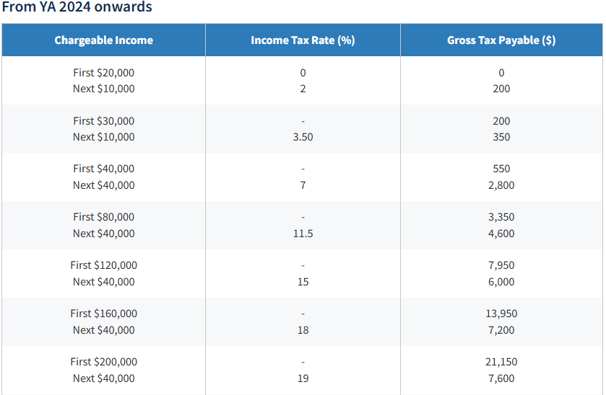Click the 21,150 gross tax value
The height and width of the screenshot is (395, 606).
tap(501, 362)
